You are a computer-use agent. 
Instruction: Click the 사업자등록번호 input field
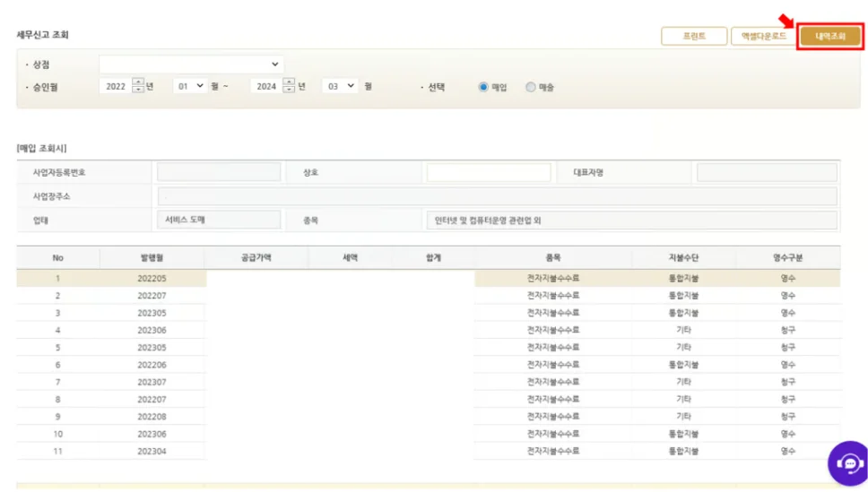click(x=219, y=172)
